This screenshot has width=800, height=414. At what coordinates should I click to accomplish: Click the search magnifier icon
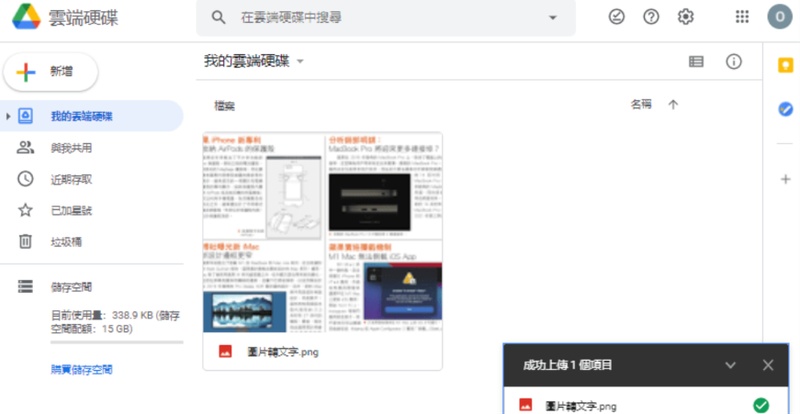click(218, 18)
